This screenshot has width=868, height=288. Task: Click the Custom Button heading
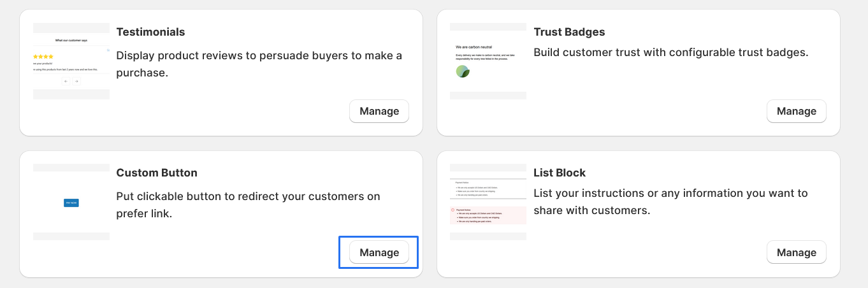157,173
